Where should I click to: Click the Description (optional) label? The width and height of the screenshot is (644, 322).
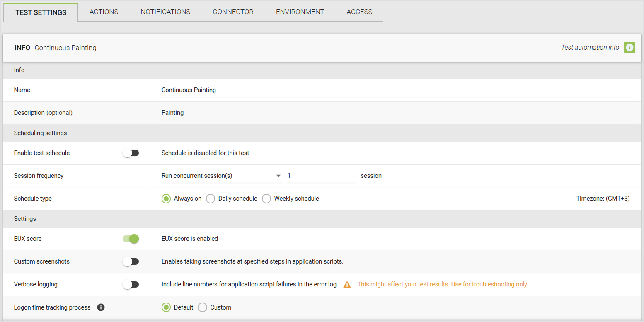[x=43, y=113]
